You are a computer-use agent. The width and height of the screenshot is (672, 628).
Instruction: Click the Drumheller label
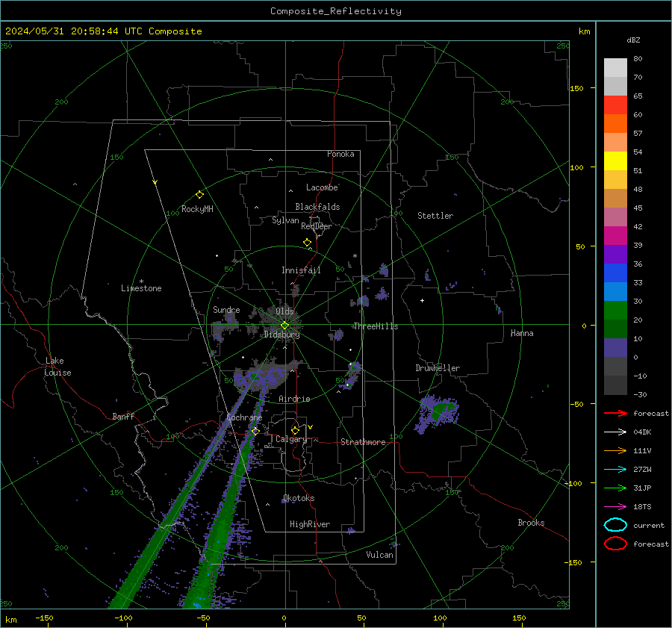[x=438, y=368]
